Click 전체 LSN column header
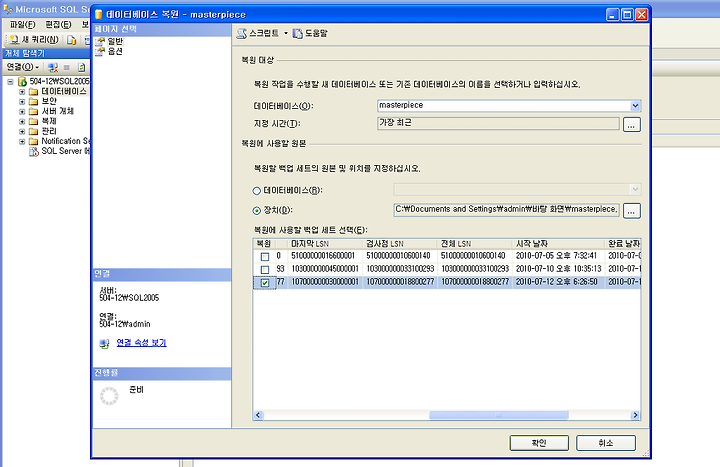This screenshot has width=720, height=467. coord(475,244)
